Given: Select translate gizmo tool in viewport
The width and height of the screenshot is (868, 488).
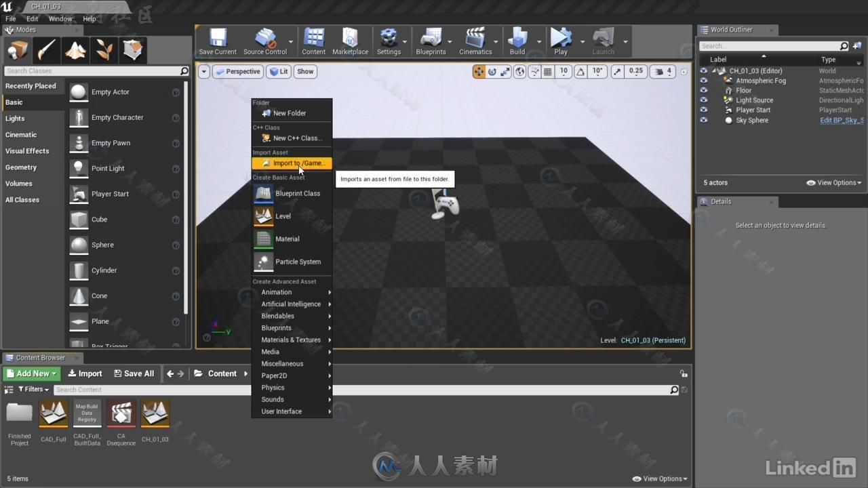Looking at the screenshot, I should coord(479,71).
